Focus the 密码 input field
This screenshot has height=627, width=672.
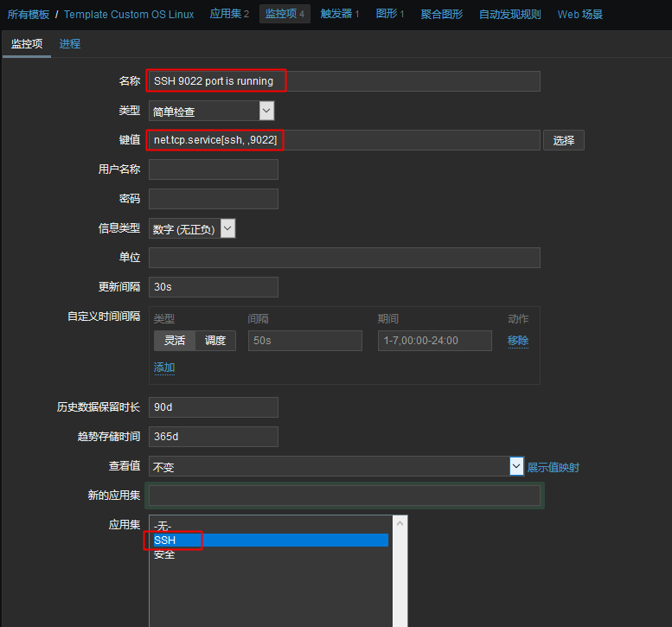(x=214, y=199)
